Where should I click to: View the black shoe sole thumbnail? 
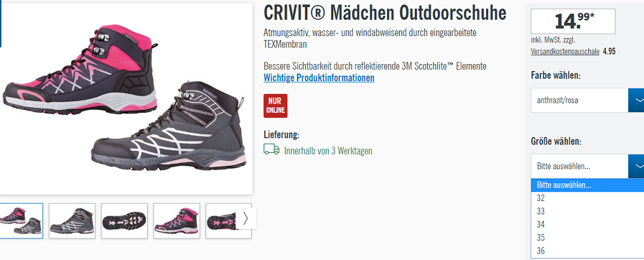[124, 221]
